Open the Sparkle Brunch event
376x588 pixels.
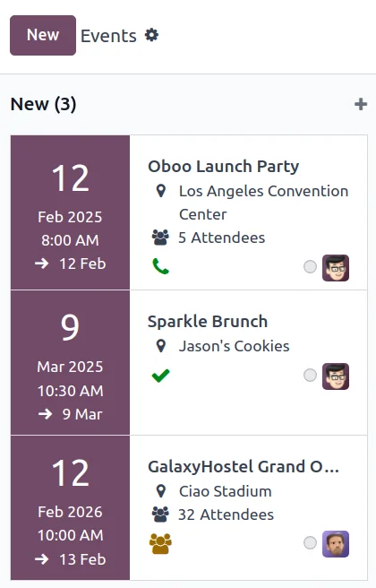(208, 322)
